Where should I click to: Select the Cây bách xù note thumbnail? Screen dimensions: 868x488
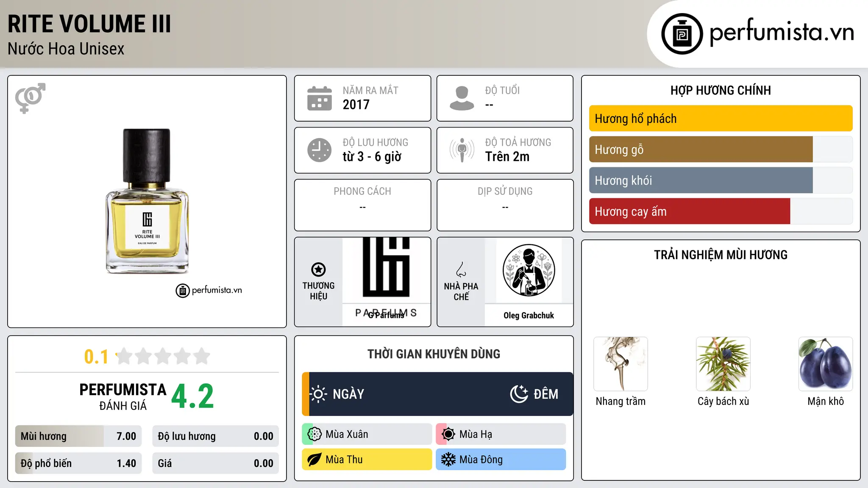click(x=723, y=364)
